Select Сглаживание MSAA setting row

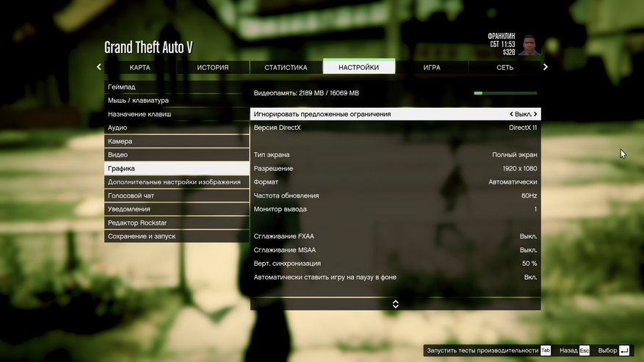click(396, 250)
